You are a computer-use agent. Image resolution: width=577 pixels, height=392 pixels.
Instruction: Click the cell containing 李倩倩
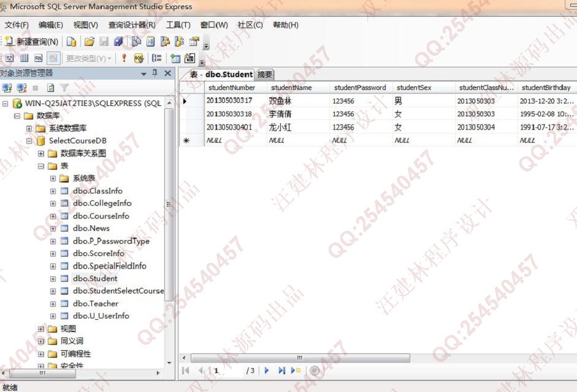click(298, 114)
